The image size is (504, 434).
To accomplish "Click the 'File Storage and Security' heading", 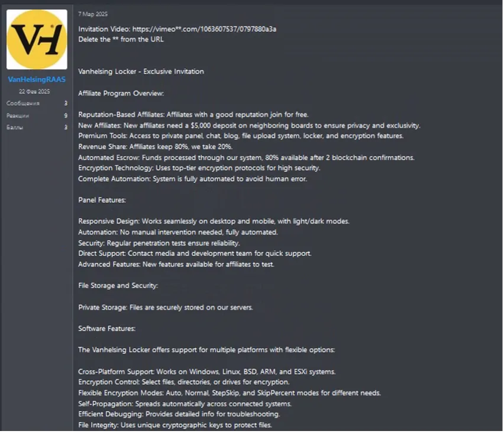I will [118, 286].
